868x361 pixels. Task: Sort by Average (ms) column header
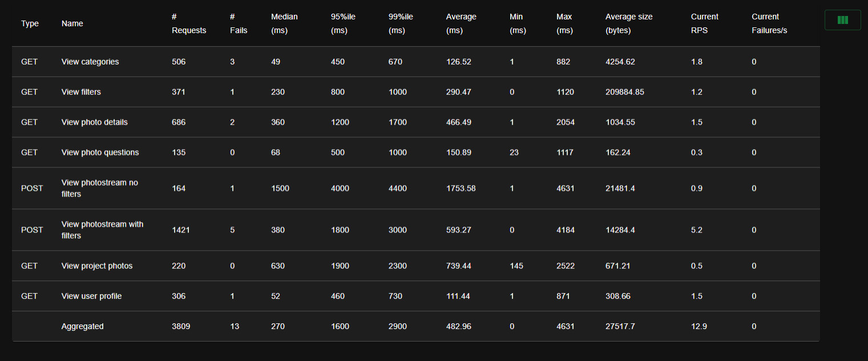[x=461, y=23]
